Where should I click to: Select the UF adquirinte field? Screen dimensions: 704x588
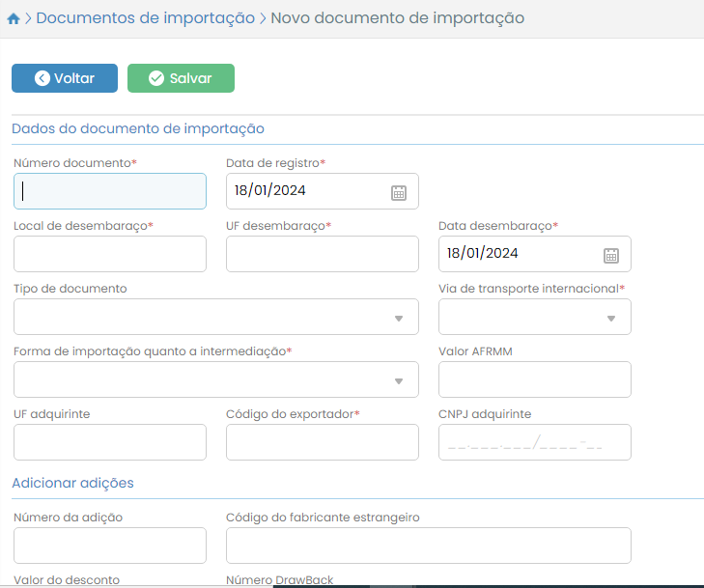pyautogui.click(x=110, y=442)
